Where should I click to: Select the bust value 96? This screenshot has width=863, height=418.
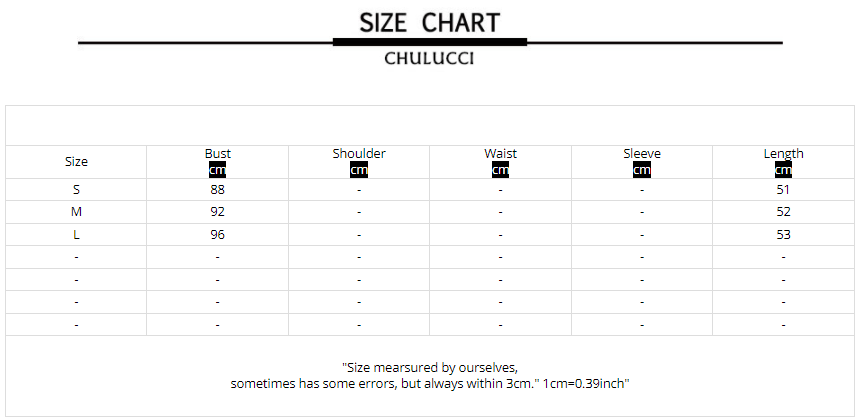pyautogui.click(x=217, y=235)
